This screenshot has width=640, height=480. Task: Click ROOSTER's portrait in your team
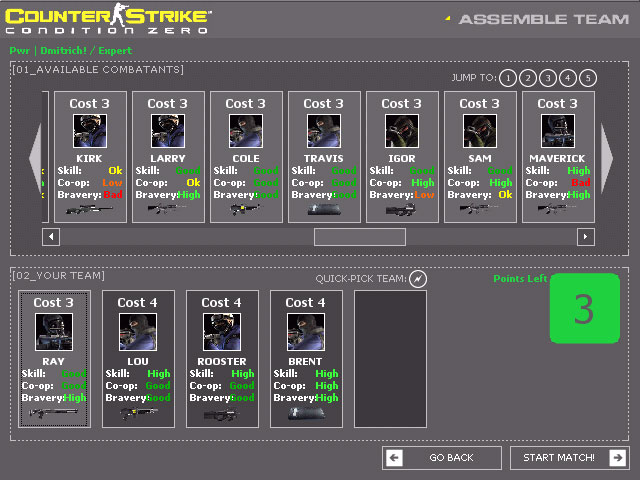pyautogui.click(x=222, y=332)
